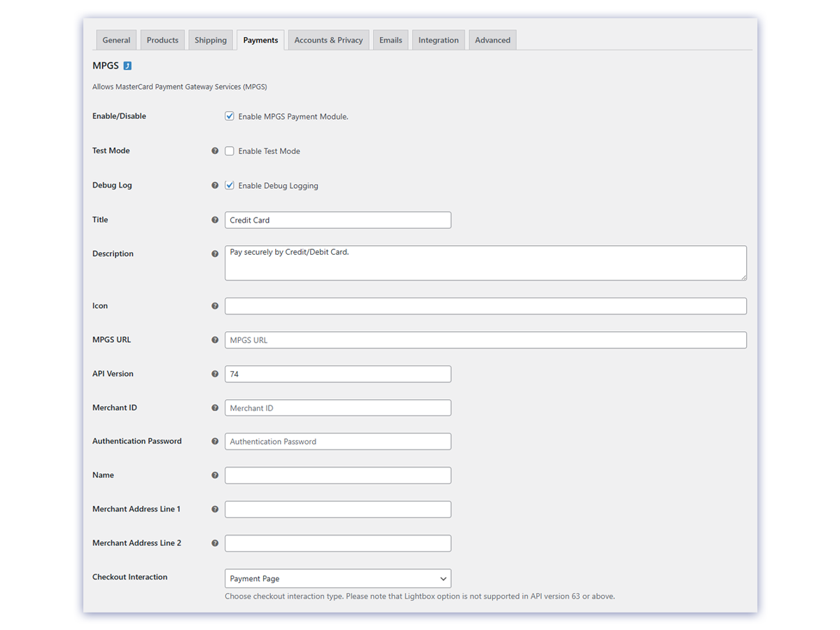Go to the Advanced settings tab

point(492,40)
